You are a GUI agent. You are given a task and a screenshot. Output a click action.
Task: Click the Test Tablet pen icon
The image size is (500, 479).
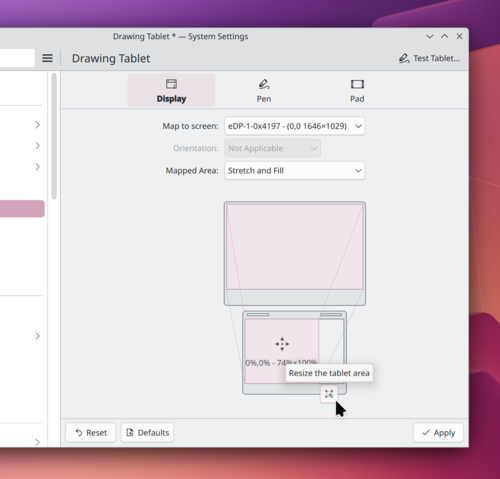tap(404, 58)
